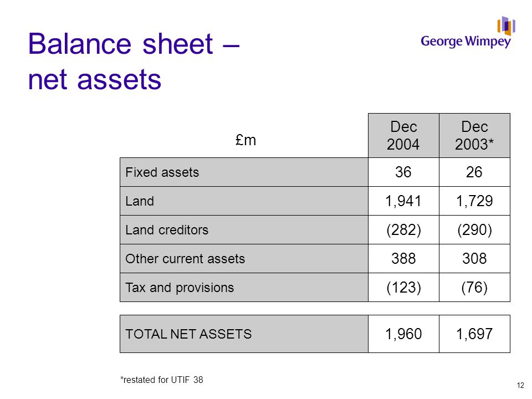Select the (123) tax and provisions cell

pos(403,288)
